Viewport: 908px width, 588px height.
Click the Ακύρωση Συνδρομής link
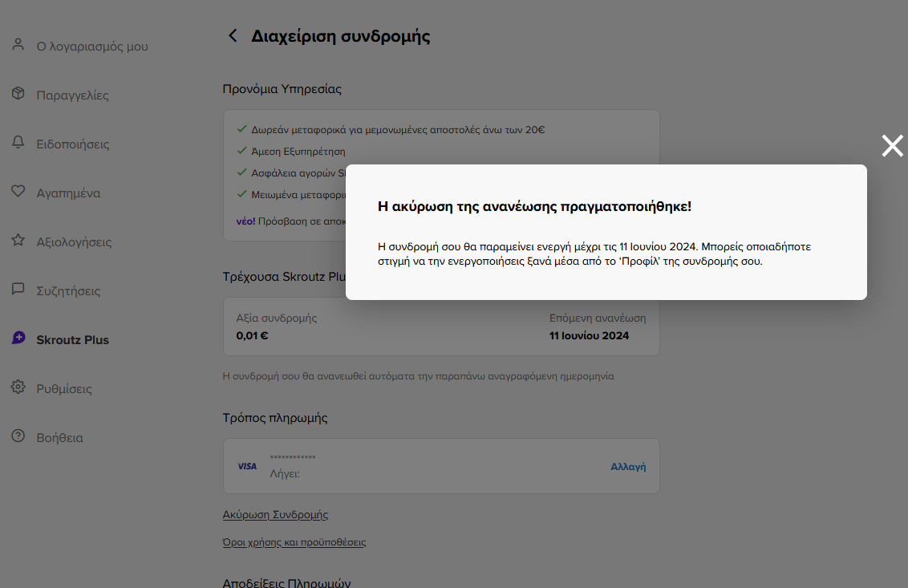tap(275, 514)
